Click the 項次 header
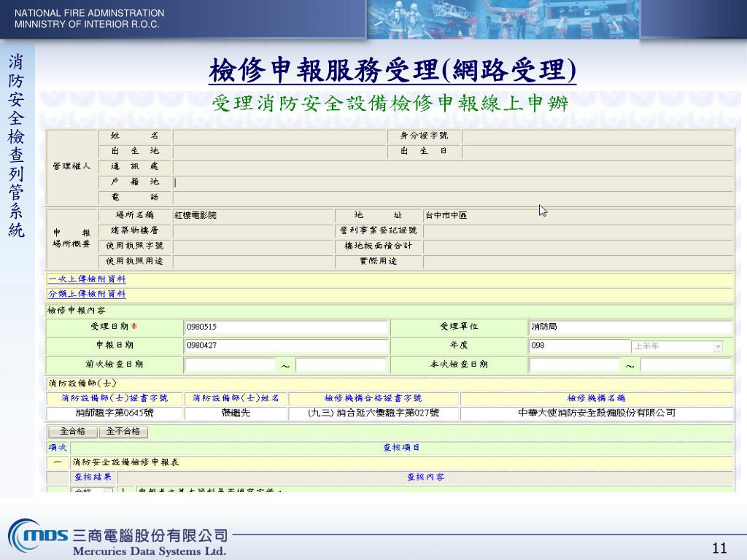 tap(58, 448)
